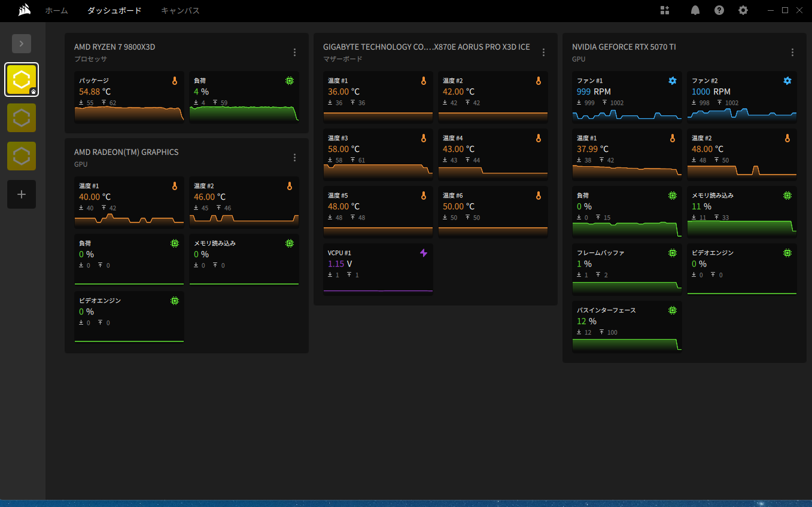Minimize the iCUE window

[x=771, y=10]
